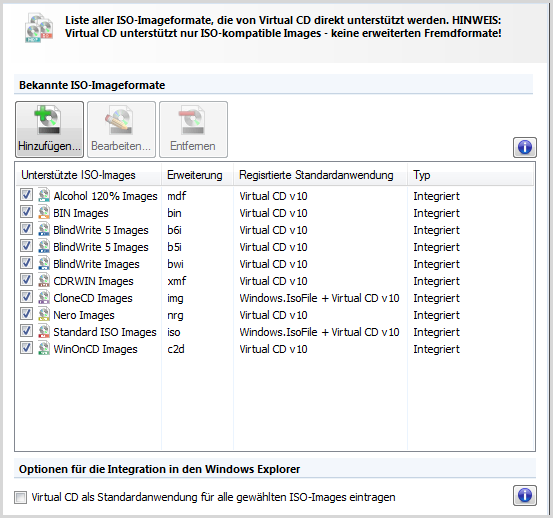This screenshot has width=553, height=518.
Task: Select the WinOnCD Images row label
Action: click(x=95, y=349)
